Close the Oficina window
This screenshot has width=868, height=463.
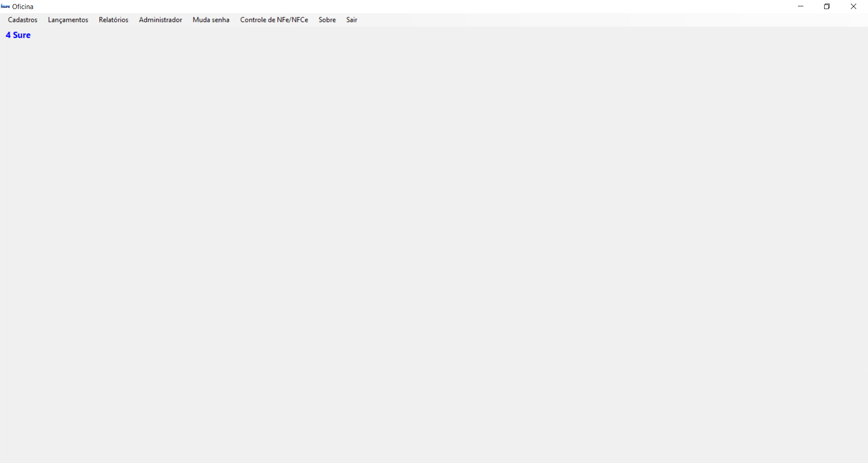[x=854, y=6]
